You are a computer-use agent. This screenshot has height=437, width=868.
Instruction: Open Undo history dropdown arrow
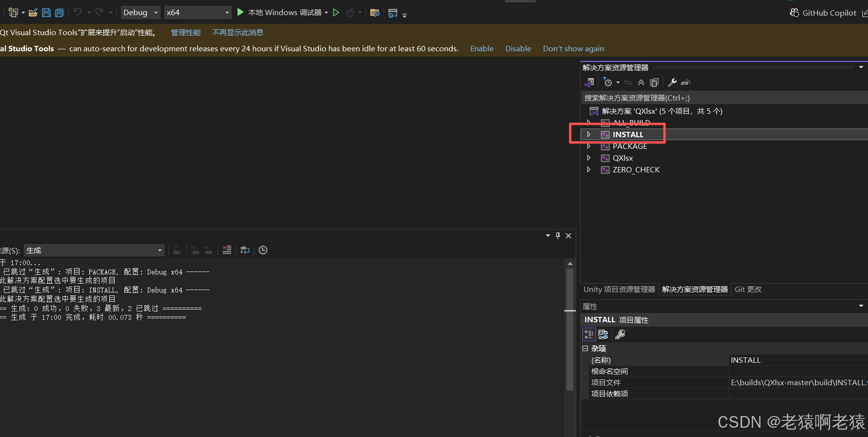click(x=89, y=13)
